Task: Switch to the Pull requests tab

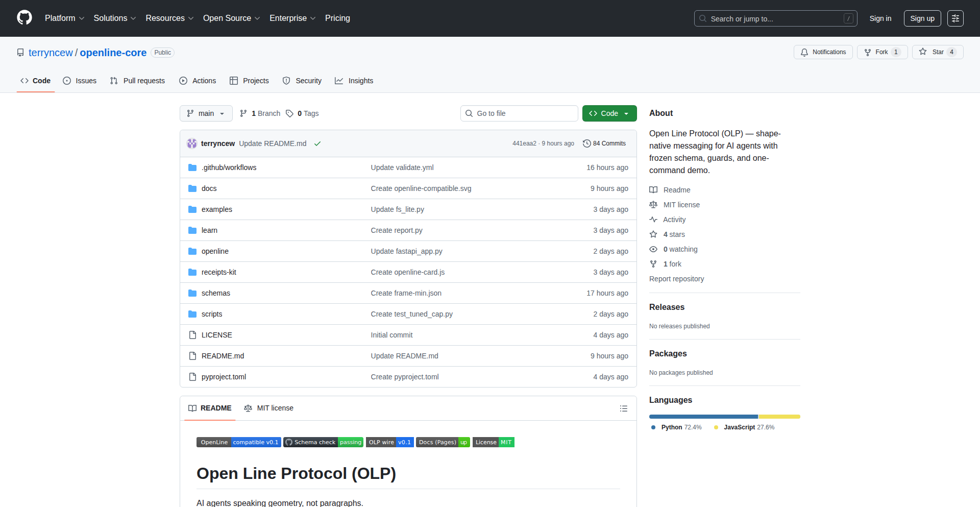Action: coord(137,81)
